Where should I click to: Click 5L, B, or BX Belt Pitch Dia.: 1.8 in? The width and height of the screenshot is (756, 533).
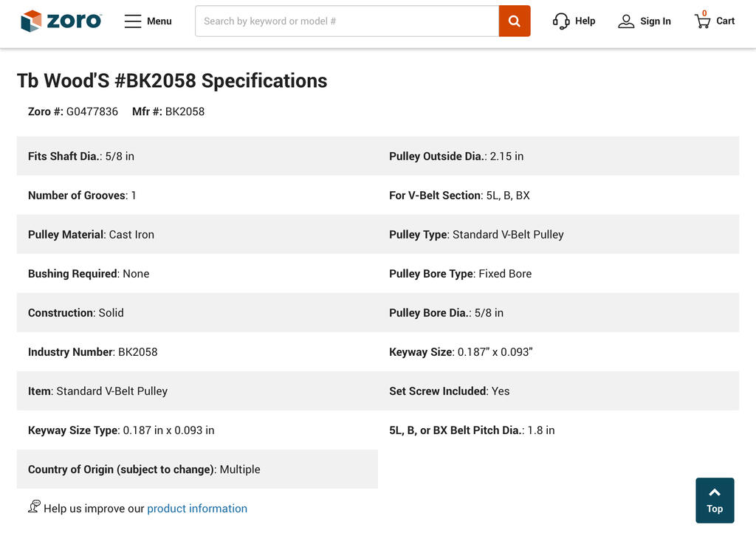(558, 430)
